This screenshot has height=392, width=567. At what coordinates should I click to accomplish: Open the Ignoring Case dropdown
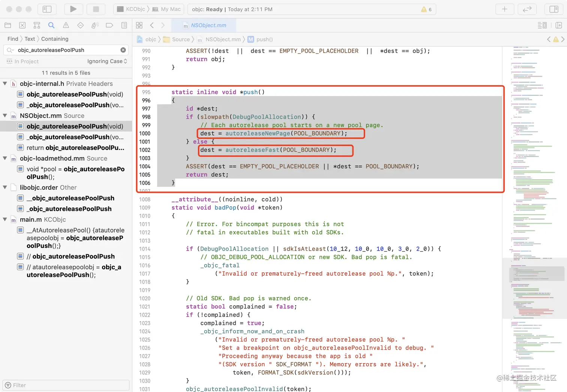pos(107,61)
